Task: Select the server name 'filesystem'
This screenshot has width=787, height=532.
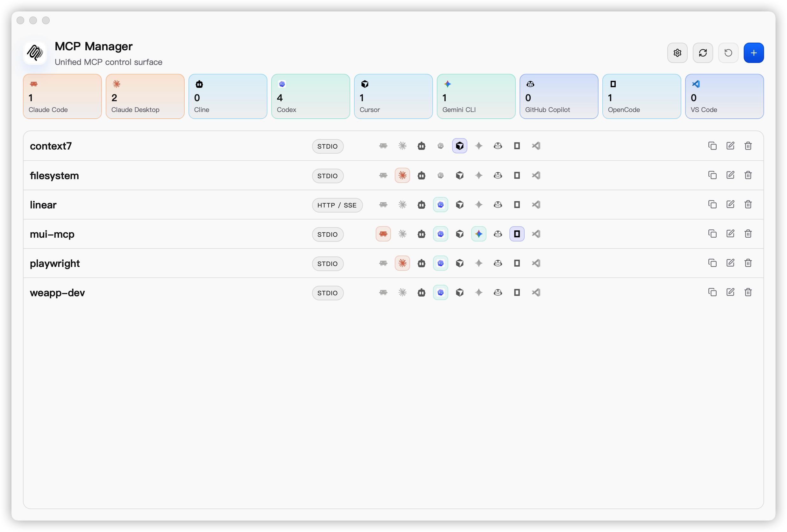Action: [x=54, y=176]
